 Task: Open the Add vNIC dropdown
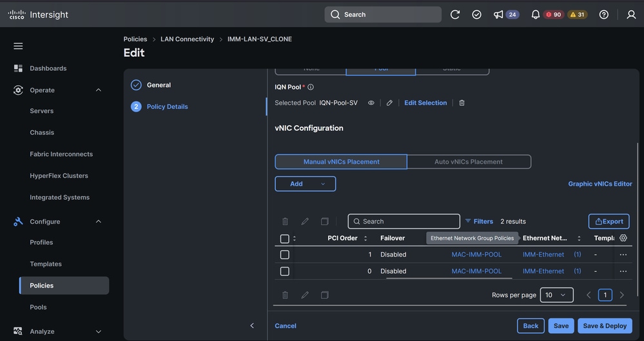click(x=305, y=184)
